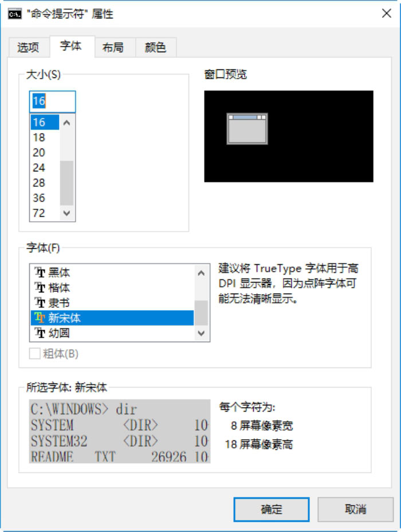Click the font size input field

(x=53, y=101)
